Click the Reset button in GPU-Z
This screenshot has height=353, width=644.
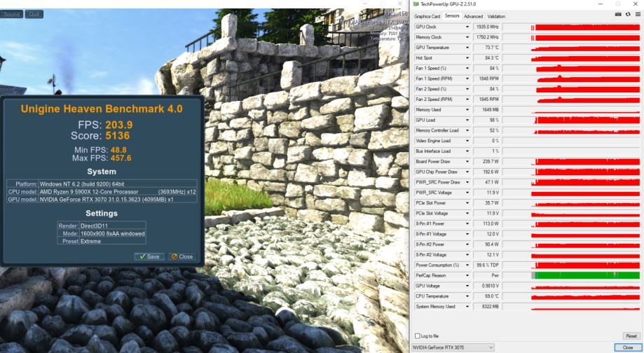point(631,335)
